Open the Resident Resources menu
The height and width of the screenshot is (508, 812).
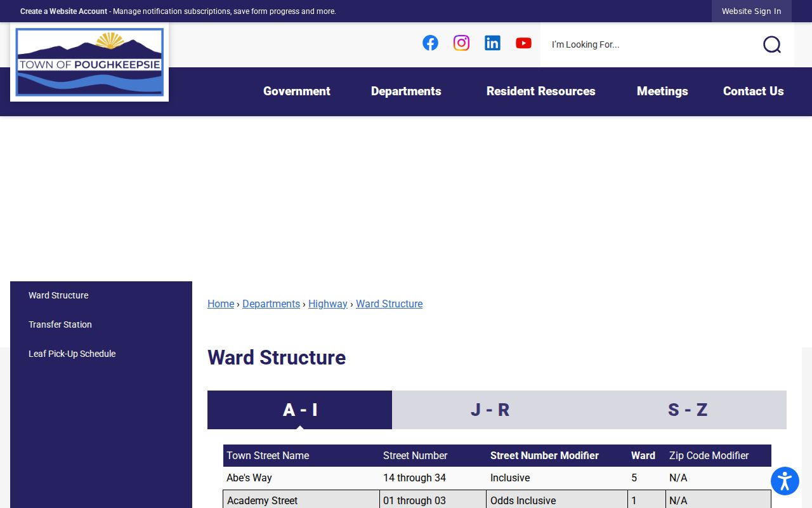pyautogui.click(x=541, y=91)
